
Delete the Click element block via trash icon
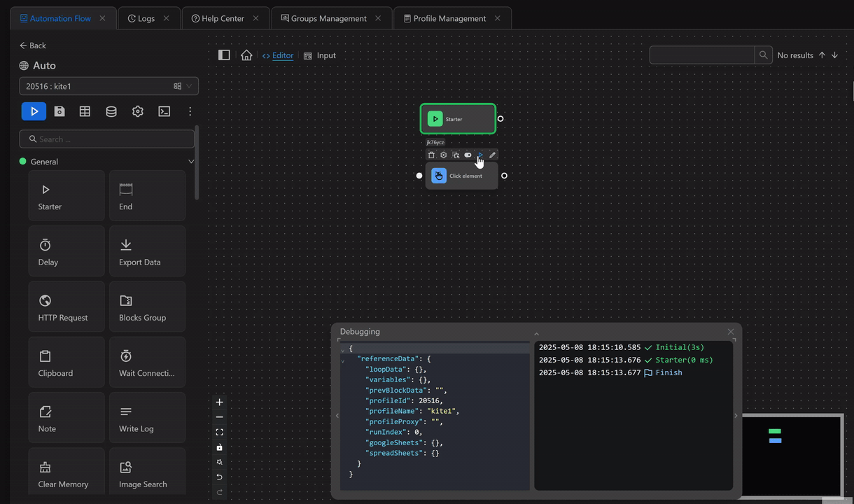click(x=431, y=155)
